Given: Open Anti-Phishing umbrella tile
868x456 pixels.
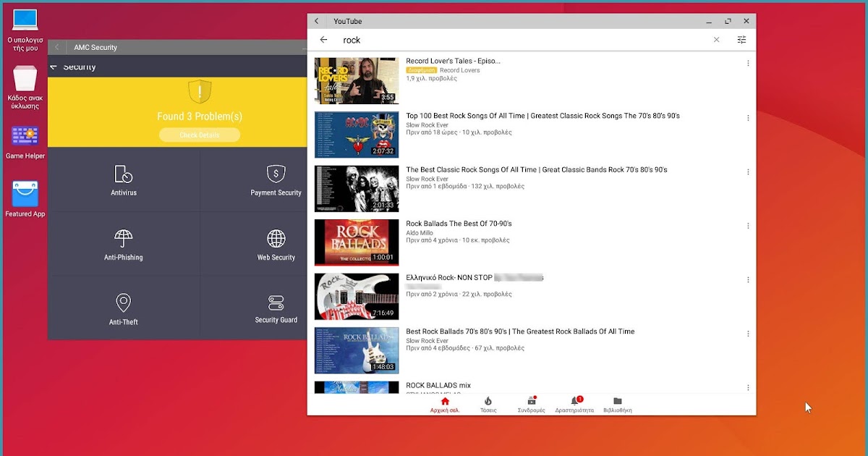Looking at the screenshot, I should pos(124,244).
